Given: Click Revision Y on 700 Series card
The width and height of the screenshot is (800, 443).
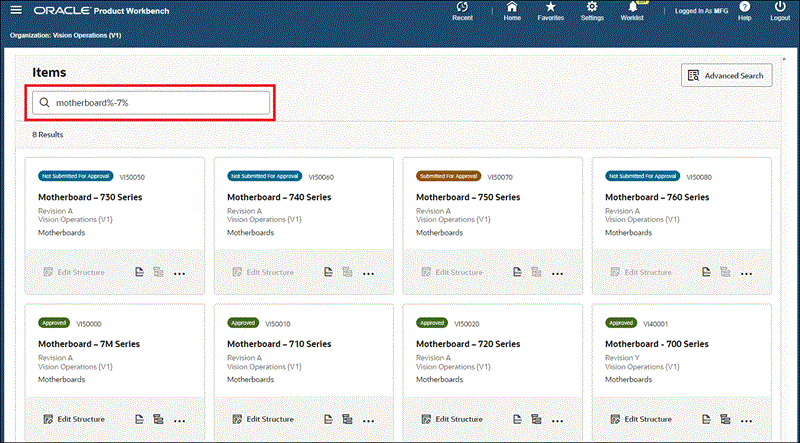Looking at the screenshot, I should (622, 358).
